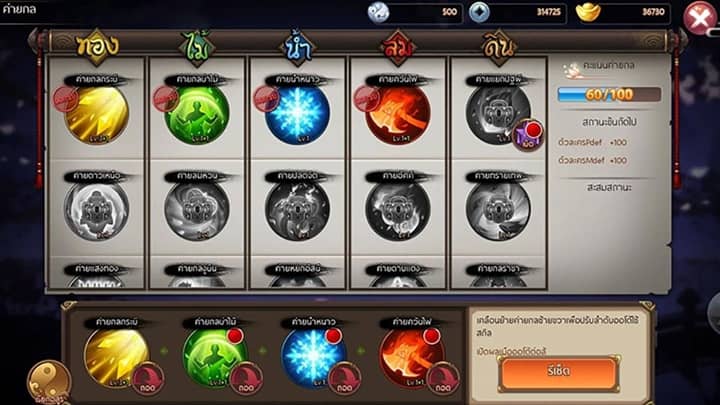720x405 pixels.
Task: Select the green wood formation in grid
Action: pos(197,114)
